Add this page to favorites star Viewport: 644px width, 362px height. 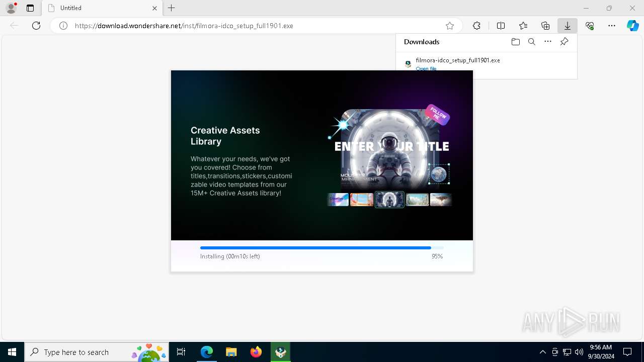coord(450,26)
